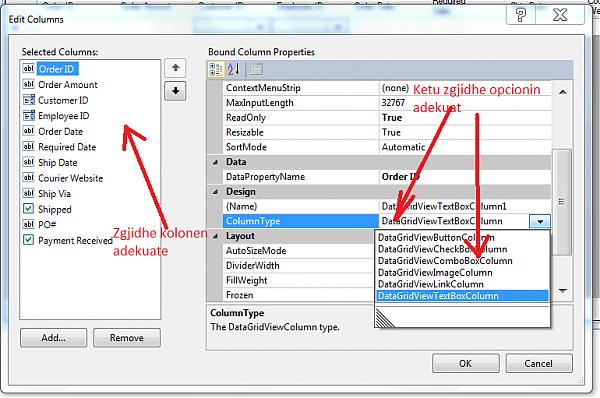
Task: Click the ReadOnly value True
Action: 392,117
